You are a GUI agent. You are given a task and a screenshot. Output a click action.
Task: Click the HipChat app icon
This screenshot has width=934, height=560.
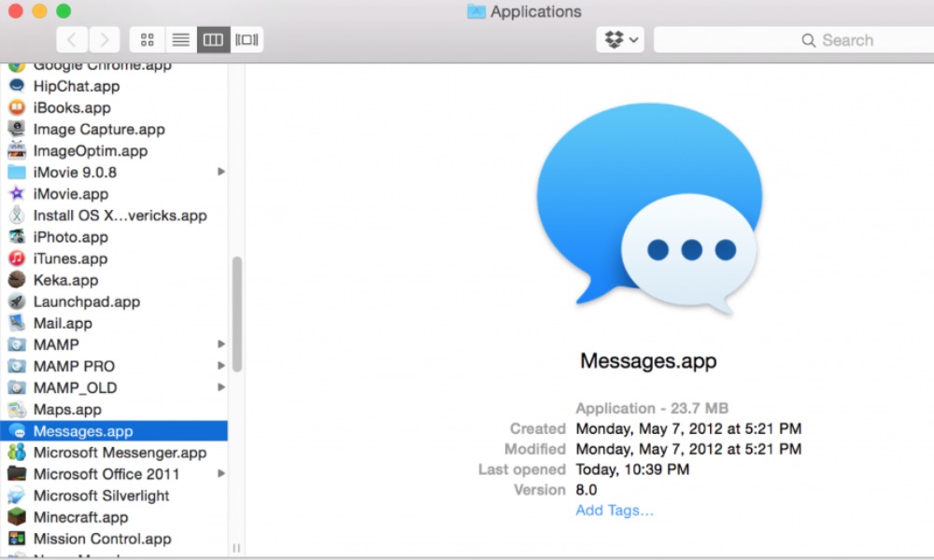pos(17,86)
